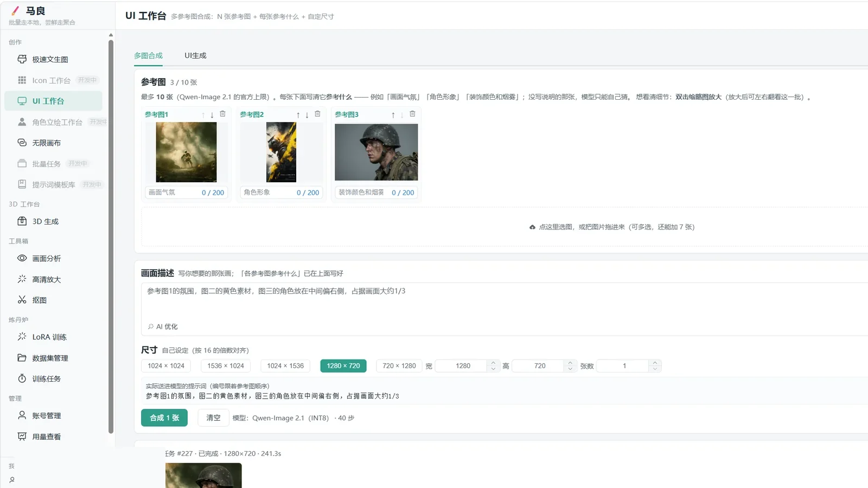This screenshot has width=868, height=488.
Task: Click the 合成 1 张 button
Action: point(164,418)
